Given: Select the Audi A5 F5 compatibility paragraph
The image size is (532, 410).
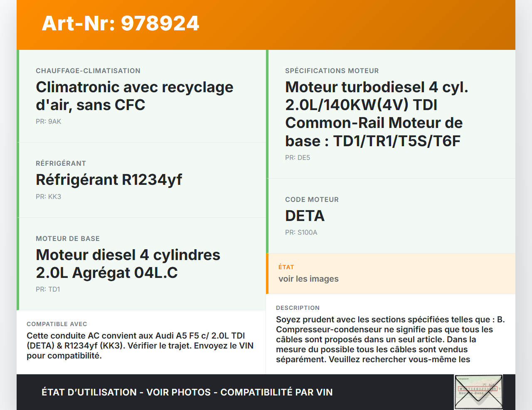Looking at the screenshot, I should (x=140, y=346).
